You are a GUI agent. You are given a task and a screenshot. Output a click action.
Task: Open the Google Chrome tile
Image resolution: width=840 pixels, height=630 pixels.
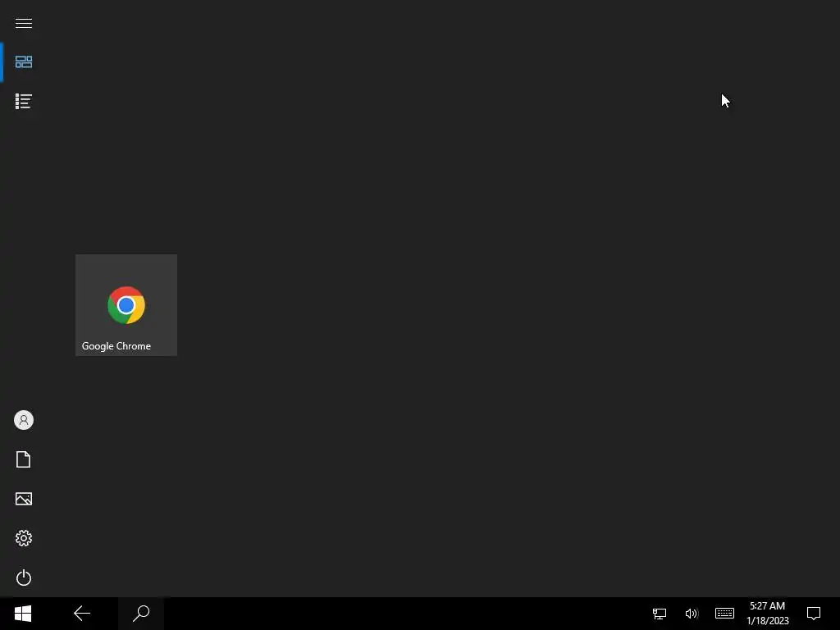(x=126, y=305)
